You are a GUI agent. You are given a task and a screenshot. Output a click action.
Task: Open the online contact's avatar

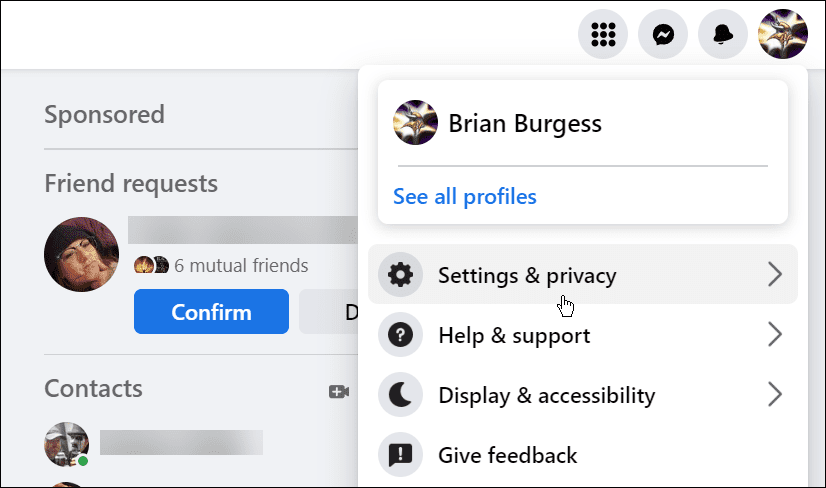point(66,444)
